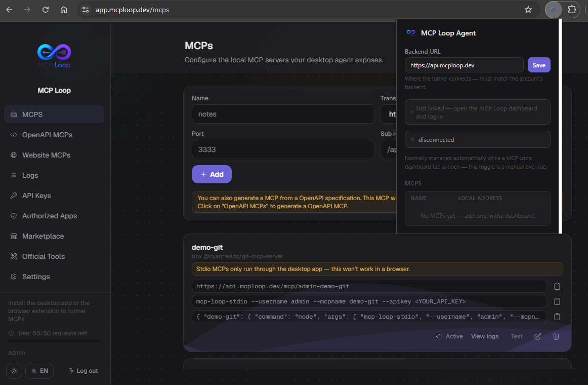Navigate to Website MCPs
This screenshot has width=588, height=385.
(x=54, y=155)
